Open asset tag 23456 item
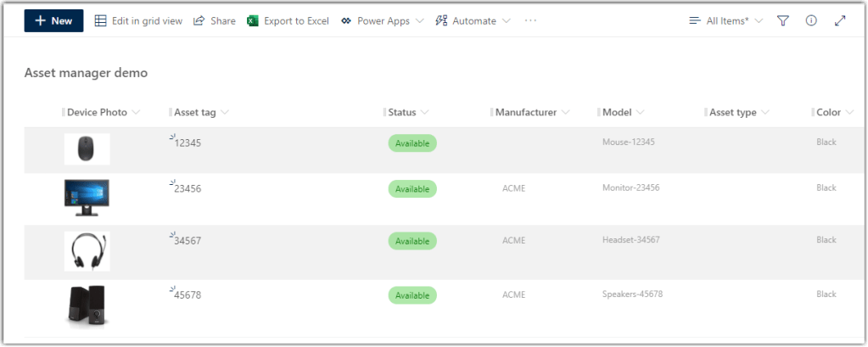Viewport: 868px width, 347px height. coord(188,189)
